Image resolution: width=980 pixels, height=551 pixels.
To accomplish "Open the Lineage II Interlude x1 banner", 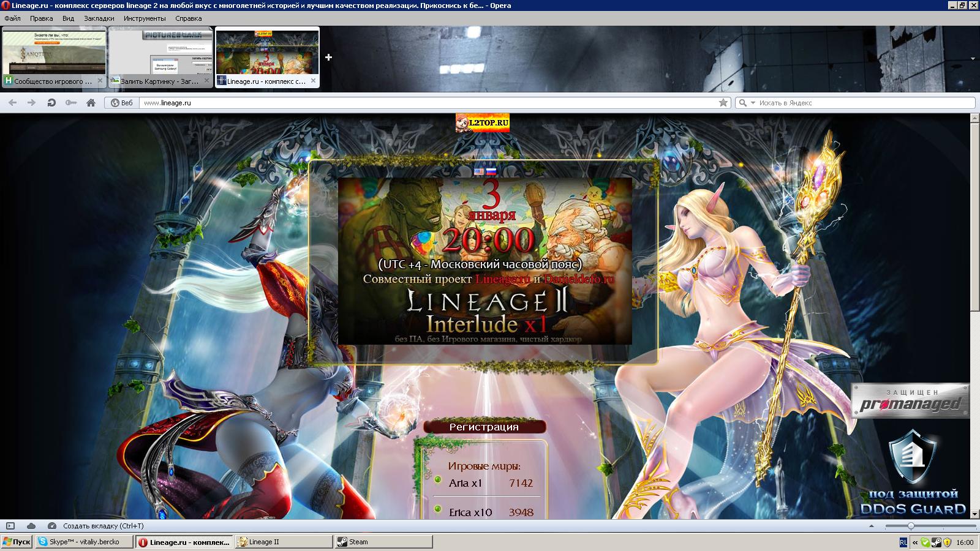I will (484, 261).
